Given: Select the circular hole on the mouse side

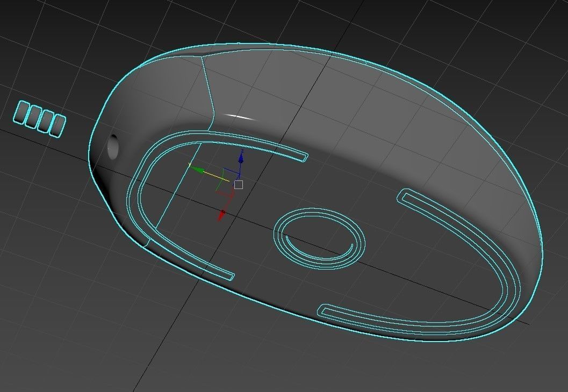Looking at the screenshot, I should [x=113, y=147].
